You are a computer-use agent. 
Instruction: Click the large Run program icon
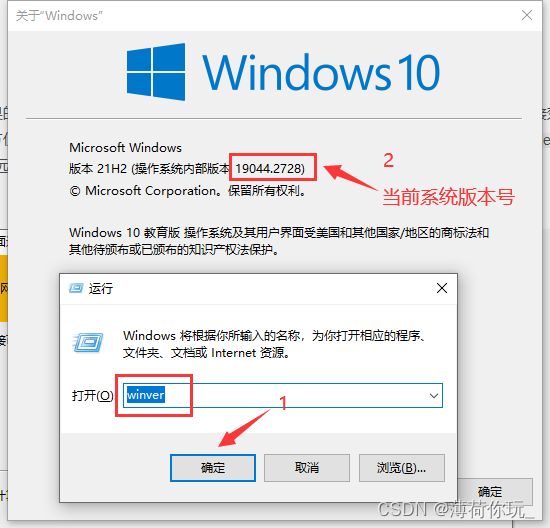88,342
